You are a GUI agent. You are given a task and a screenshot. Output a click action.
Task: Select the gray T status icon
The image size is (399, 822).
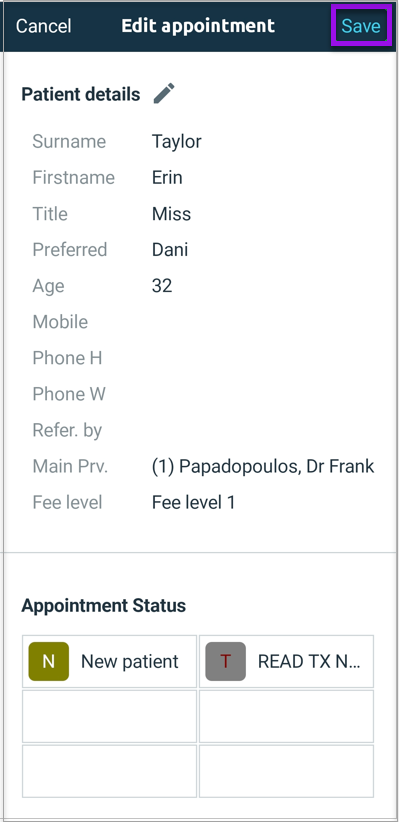click(225, 661)
